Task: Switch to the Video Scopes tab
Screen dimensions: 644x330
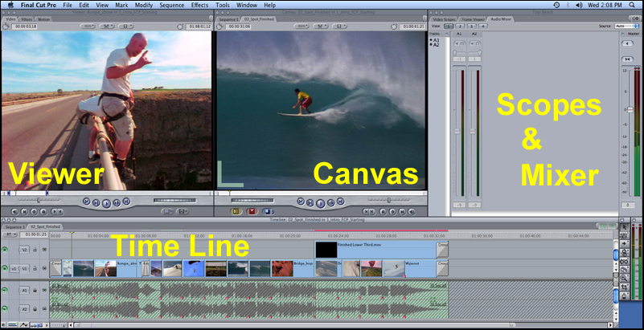Action: [x=444, y=19]
